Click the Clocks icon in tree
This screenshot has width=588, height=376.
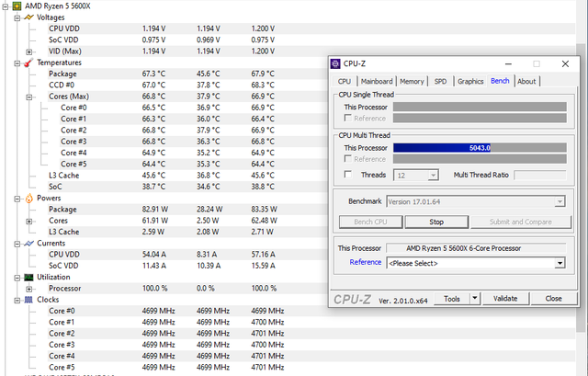pos(28,300)
